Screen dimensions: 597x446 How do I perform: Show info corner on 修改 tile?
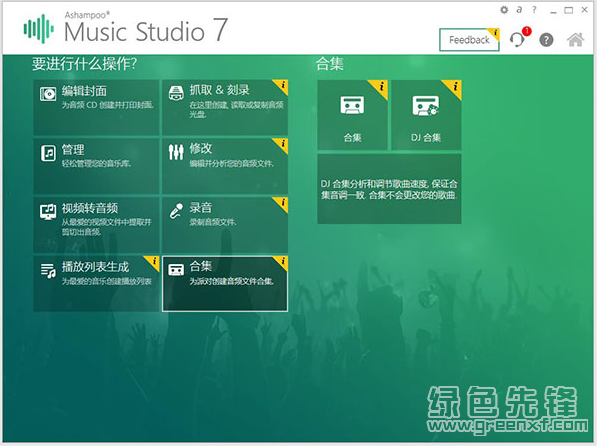(x=283, y=144)
